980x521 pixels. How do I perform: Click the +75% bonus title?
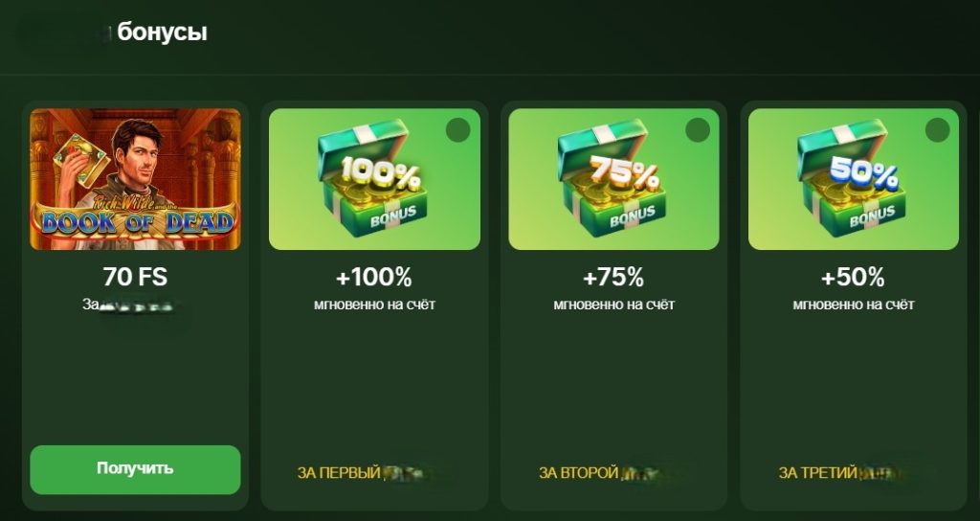(613, 277)
